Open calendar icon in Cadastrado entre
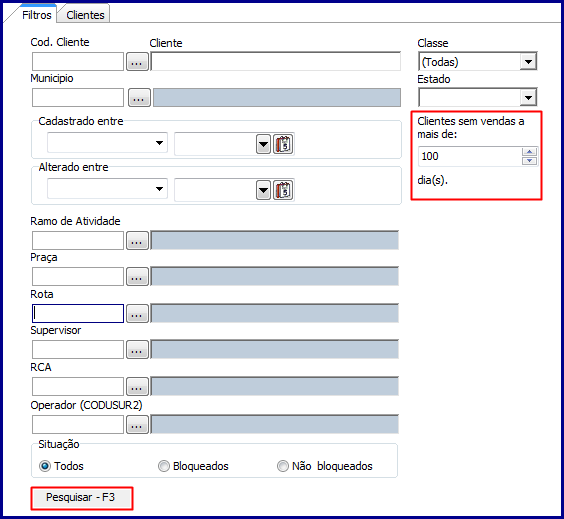Screen dimensions: 564x519 [283, 144]
